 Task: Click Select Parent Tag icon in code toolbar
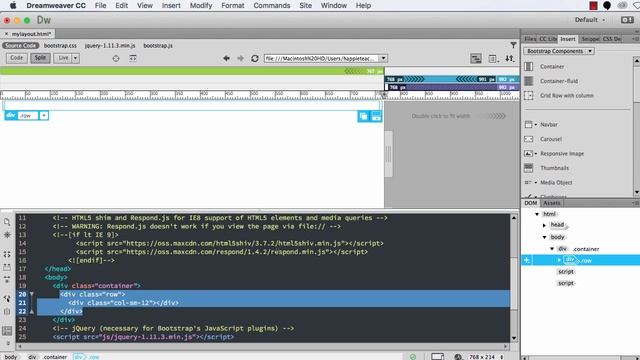(7, 299)
